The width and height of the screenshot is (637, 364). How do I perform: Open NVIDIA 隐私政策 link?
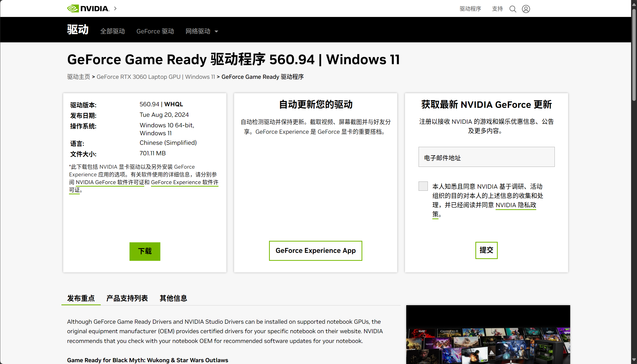tap(515, 205)
